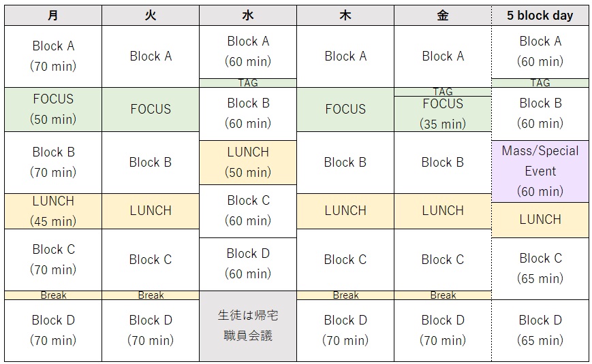Select the LUNCH cell in 5 block day column
This screenshot has width=592, height=364.
coord(540,220)
